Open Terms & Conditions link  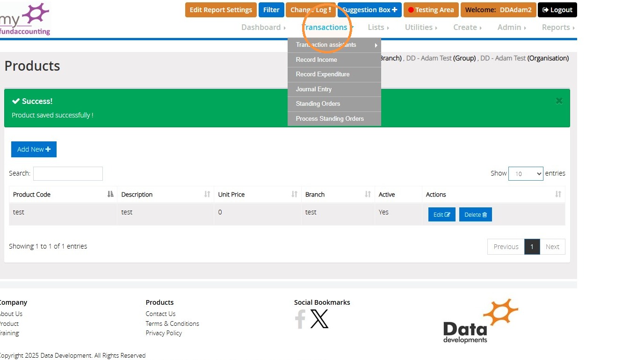[172, 323]
